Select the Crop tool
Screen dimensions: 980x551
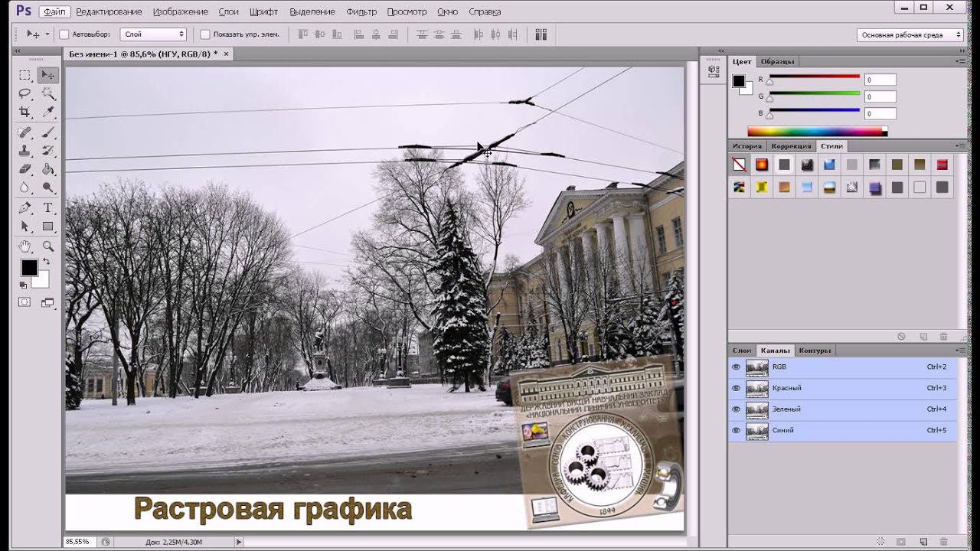(24, 112)
